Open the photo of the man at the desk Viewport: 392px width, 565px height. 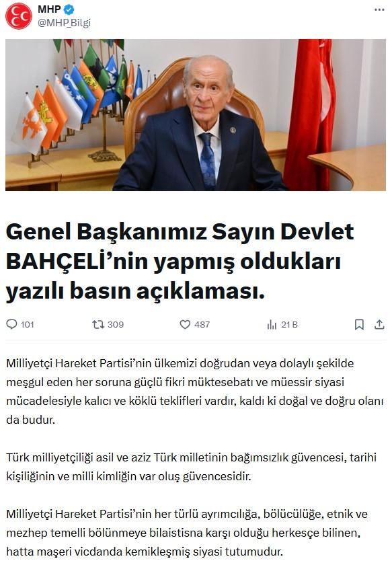[x=196, y=115]
